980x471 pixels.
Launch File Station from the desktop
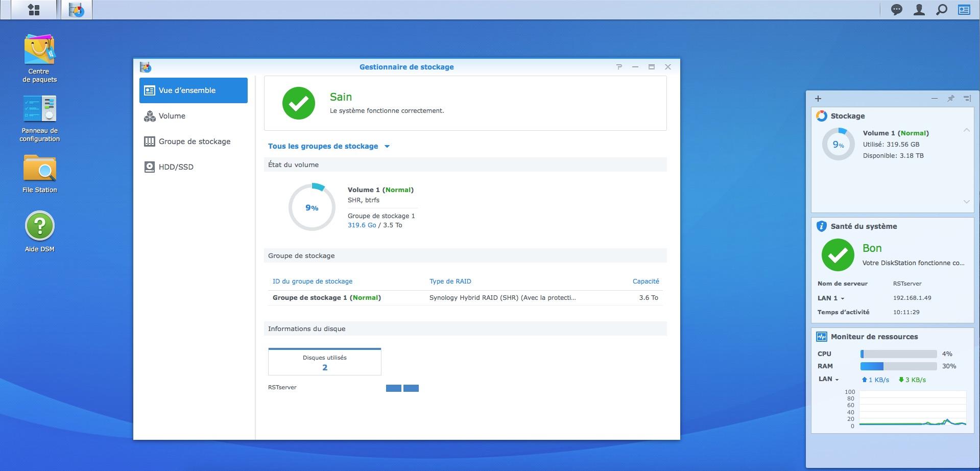39,169
